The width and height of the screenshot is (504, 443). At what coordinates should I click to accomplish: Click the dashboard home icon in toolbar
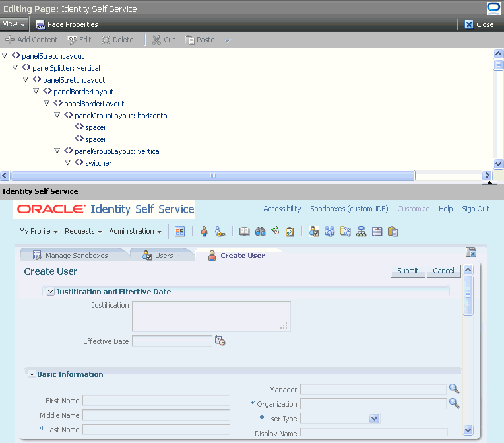tap(180, 232)
